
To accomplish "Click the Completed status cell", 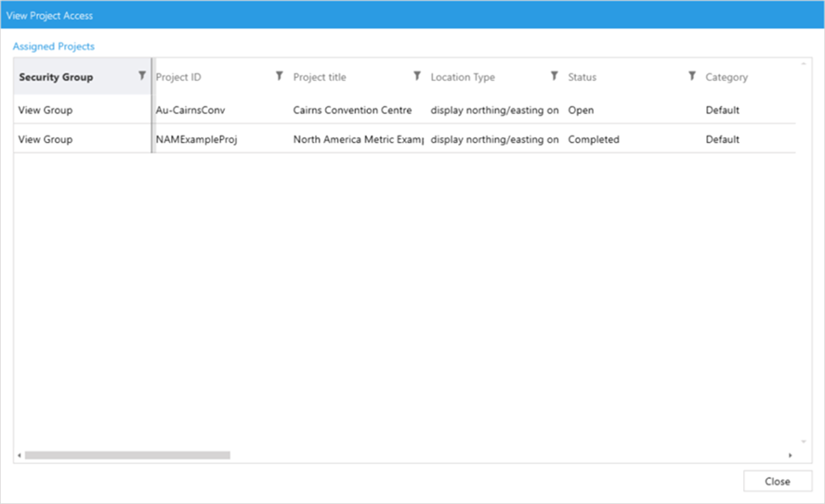I will click(x=594, y=139).
